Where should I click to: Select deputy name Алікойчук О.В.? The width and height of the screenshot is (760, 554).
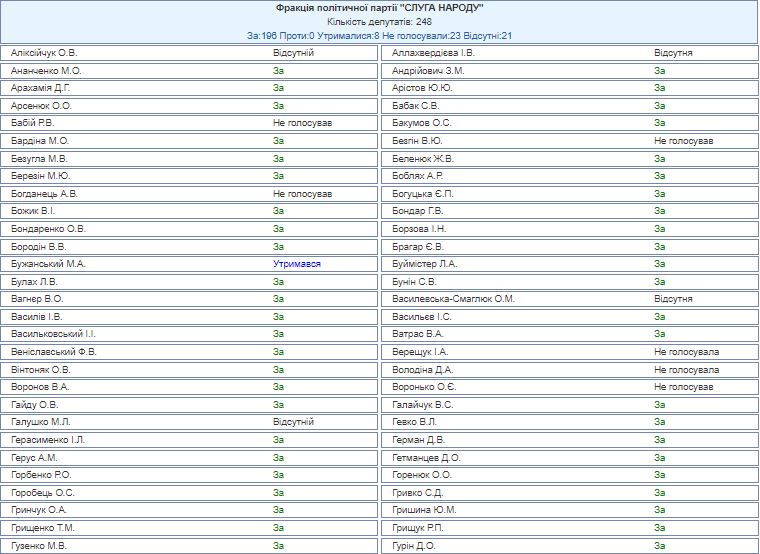tap(45, 52)
